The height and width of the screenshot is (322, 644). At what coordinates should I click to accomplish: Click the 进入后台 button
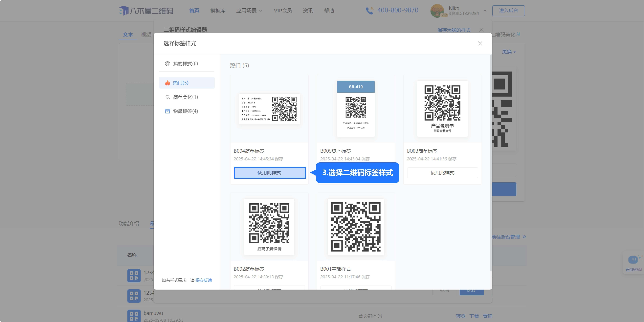(508, 11)
